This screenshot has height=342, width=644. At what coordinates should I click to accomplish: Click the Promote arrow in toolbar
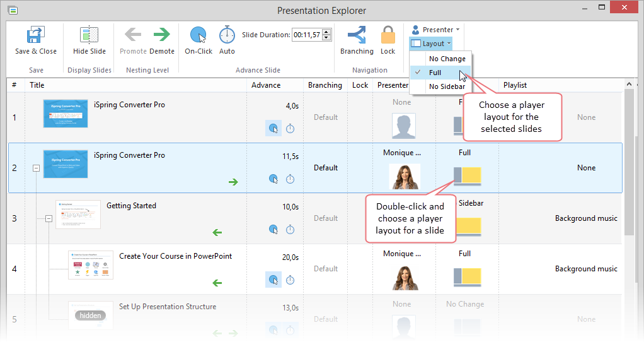click(x=133, y=34)
